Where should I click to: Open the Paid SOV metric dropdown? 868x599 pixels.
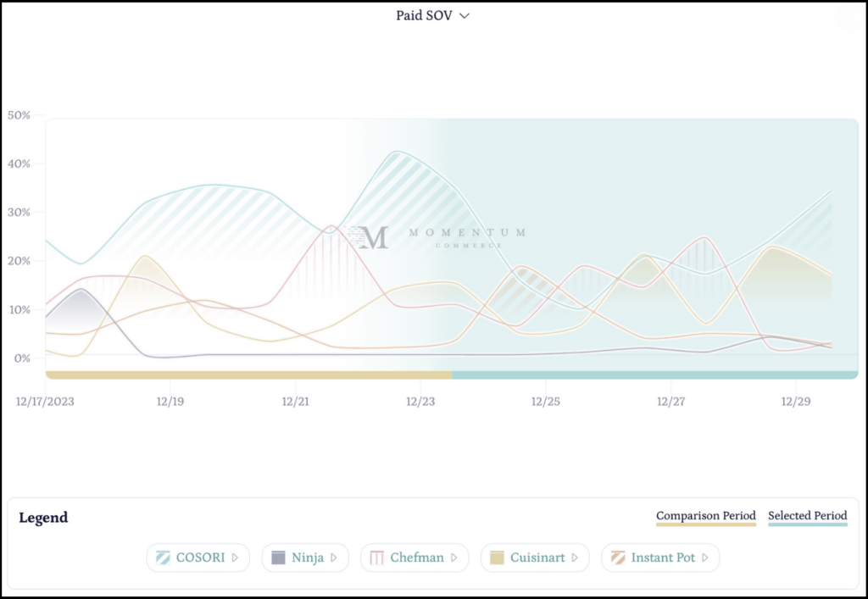(x=432, y=16)
